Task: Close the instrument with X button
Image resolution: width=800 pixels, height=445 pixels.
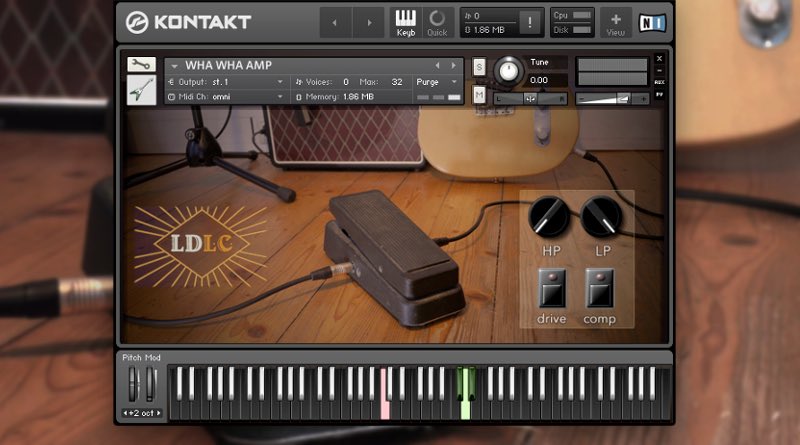Action: (659, 59)
